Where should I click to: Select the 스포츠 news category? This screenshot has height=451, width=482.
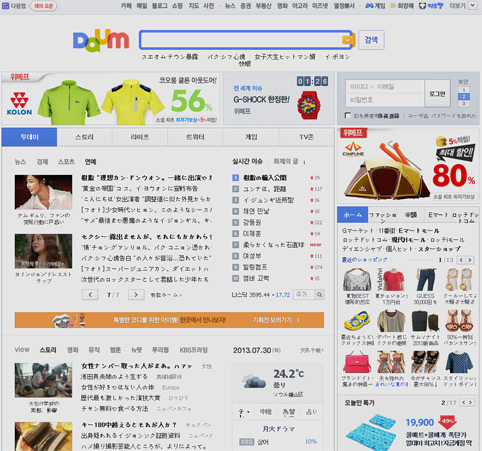click(x=66, y=162)
